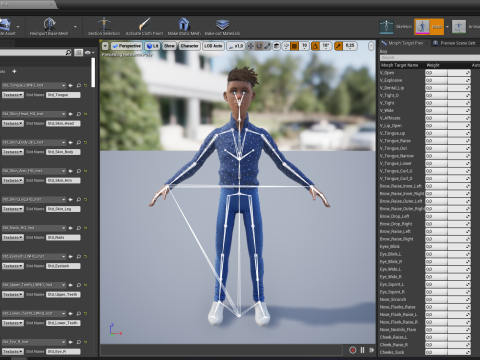Adjust the Cheek_Raise_L morph weight slider
Screen dimensions: 480x360
click(x=448, y=337)
